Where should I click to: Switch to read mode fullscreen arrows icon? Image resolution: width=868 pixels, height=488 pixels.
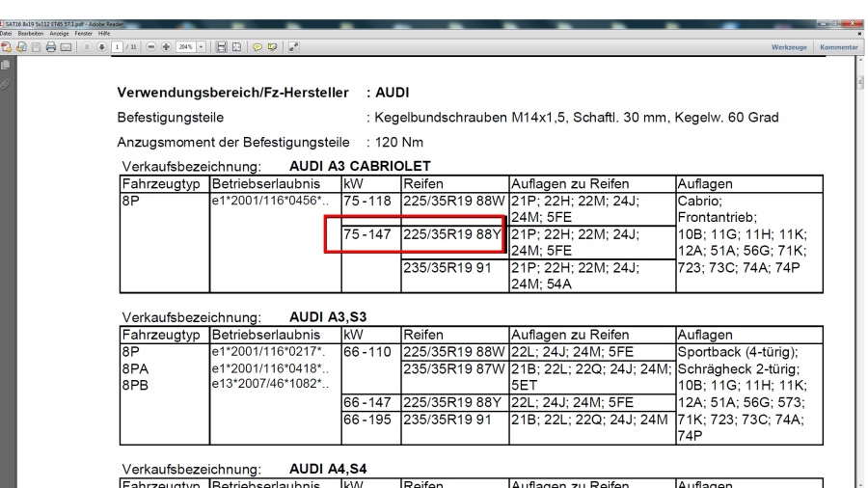(293, 47)
